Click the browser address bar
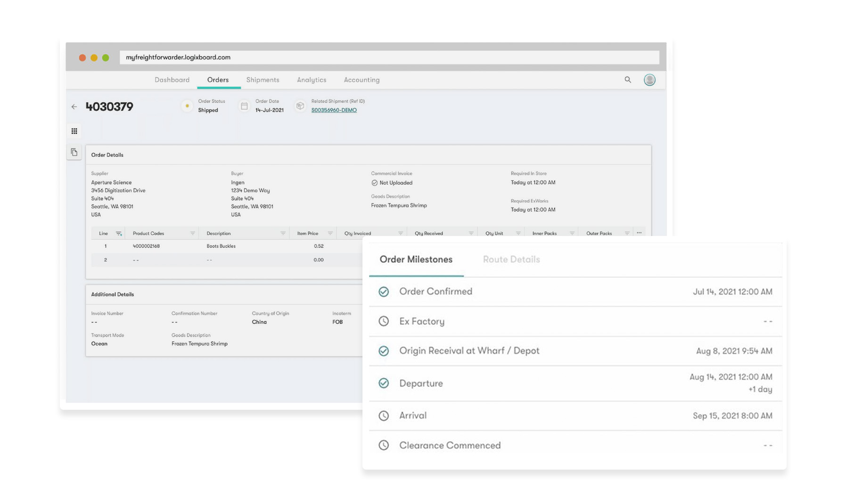855x504 pixels. click(x=389, y=57)
